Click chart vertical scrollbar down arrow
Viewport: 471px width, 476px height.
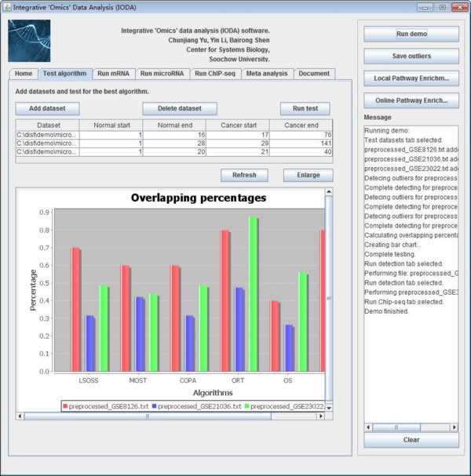point(329,408)
